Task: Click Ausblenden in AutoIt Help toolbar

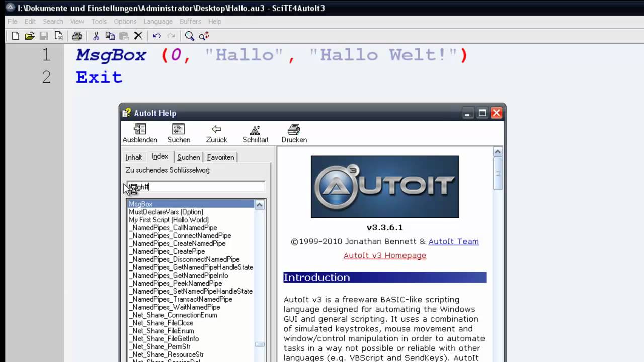Action: 140,134
